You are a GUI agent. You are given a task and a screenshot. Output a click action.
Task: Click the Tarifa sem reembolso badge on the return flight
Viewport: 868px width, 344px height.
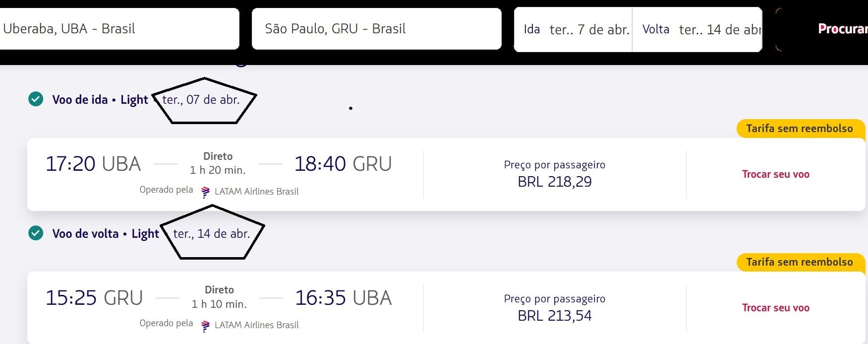tap(799, 262)
